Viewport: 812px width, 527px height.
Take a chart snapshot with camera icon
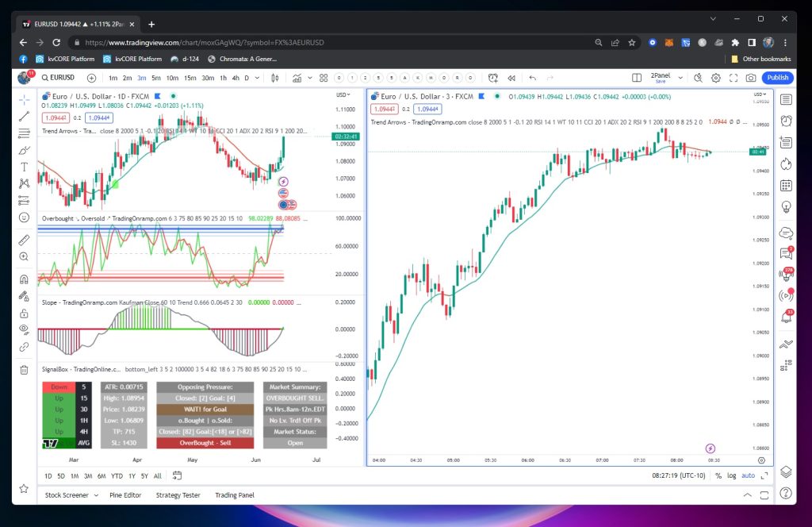[750, 78]
